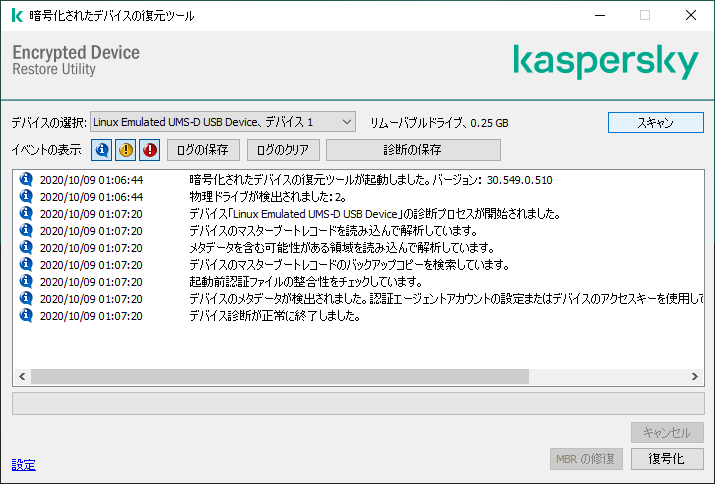Open the 設定 link
This screenshot has width=715, height=484.
tap(24, 465)
